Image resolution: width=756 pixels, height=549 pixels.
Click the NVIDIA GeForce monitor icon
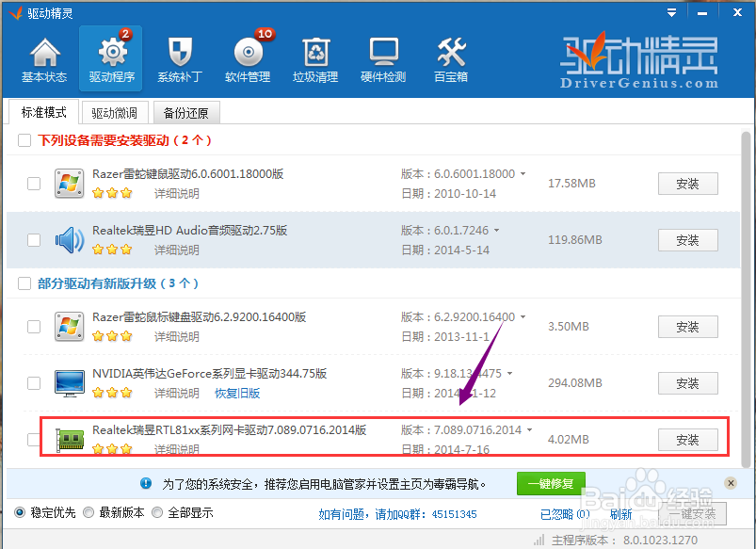(x=69, y=383)
